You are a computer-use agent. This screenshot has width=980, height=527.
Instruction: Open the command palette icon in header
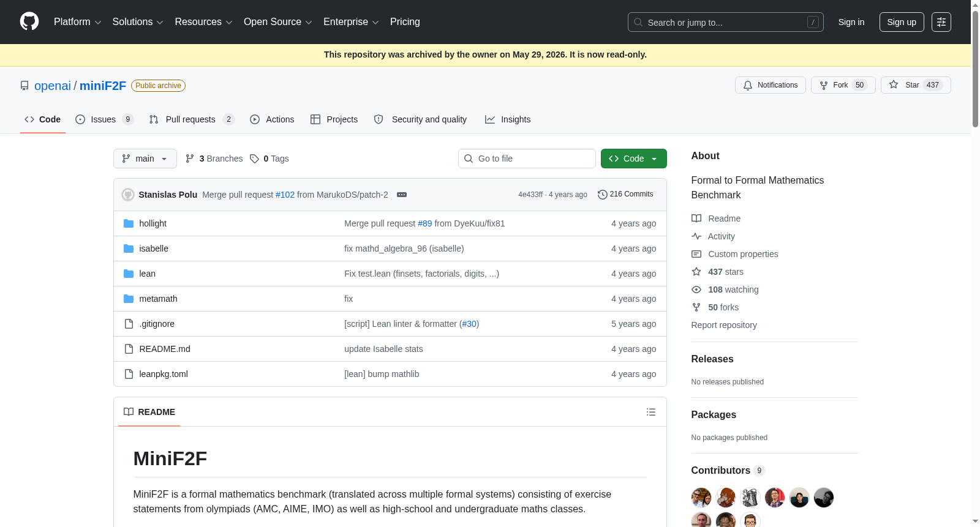pyautogui.click(x=941, y=22)
